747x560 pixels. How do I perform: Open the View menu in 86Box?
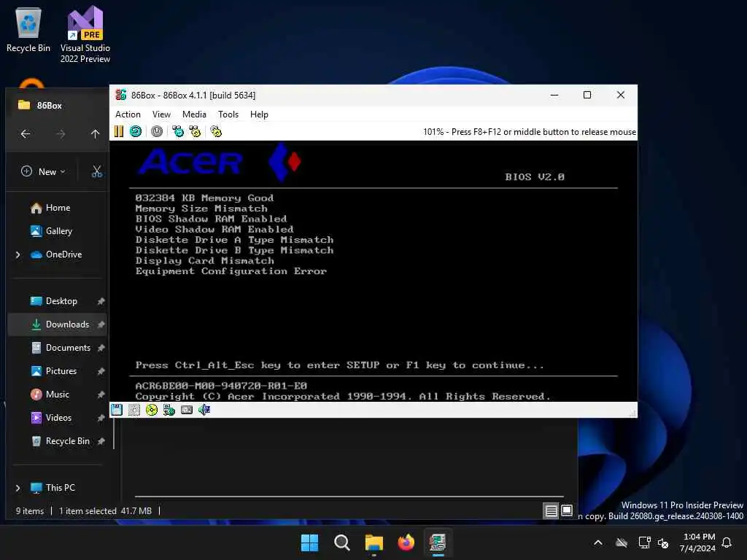click(x=161, y=114)
